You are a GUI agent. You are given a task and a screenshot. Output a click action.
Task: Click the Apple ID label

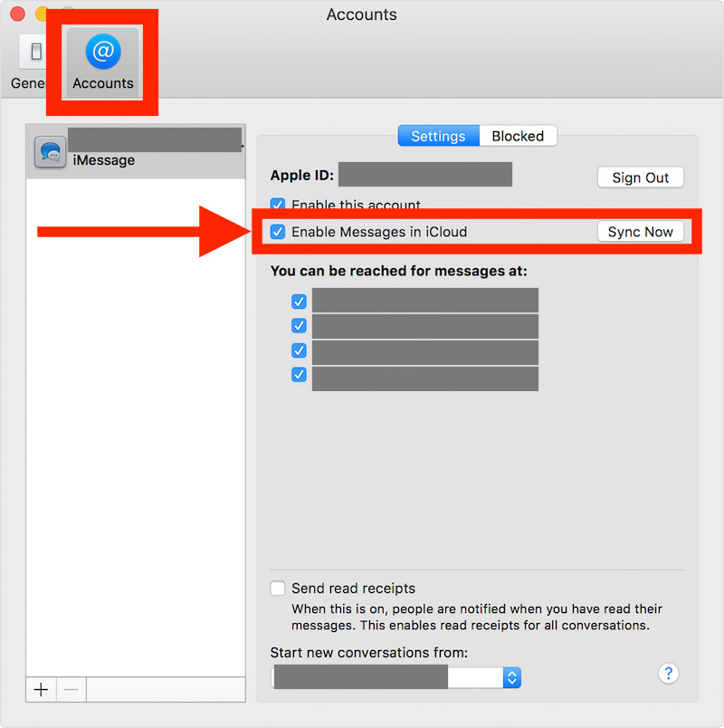pyautogui.click(x=302, y=176)
